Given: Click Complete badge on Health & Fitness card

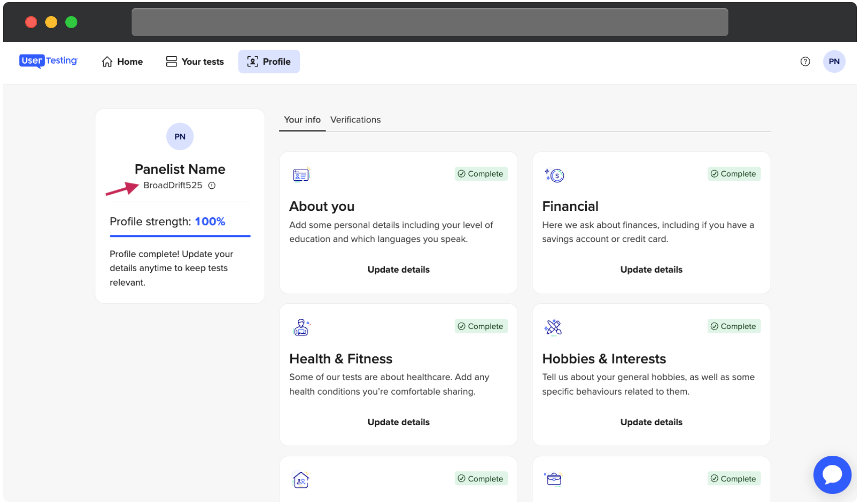Looking at the screenshot, I should pyautogui.click(x=481, y=326).
